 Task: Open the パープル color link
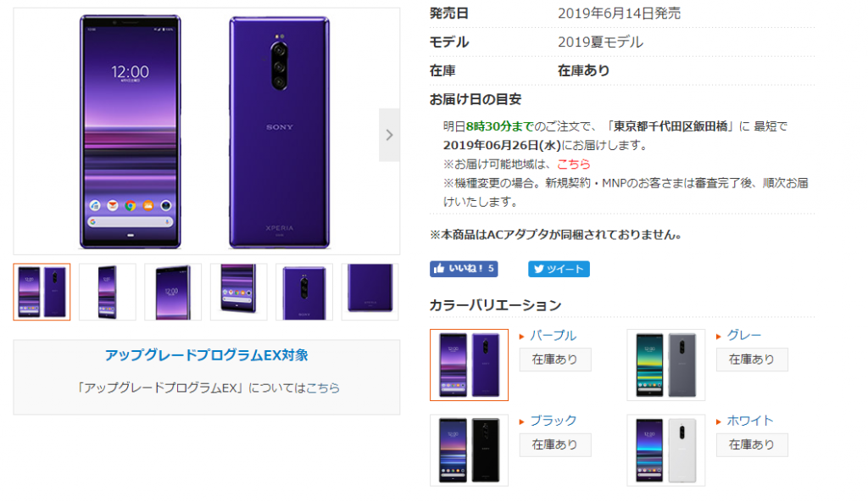coord(553,335)
